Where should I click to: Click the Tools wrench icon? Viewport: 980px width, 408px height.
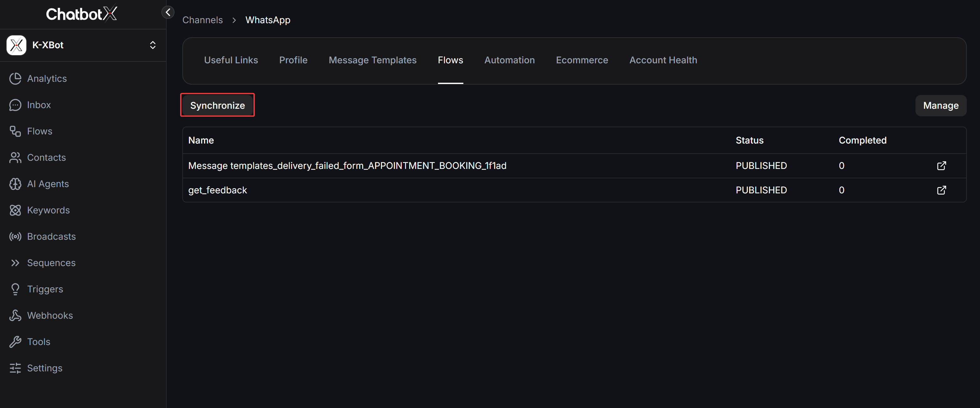[x=15, y=342]
